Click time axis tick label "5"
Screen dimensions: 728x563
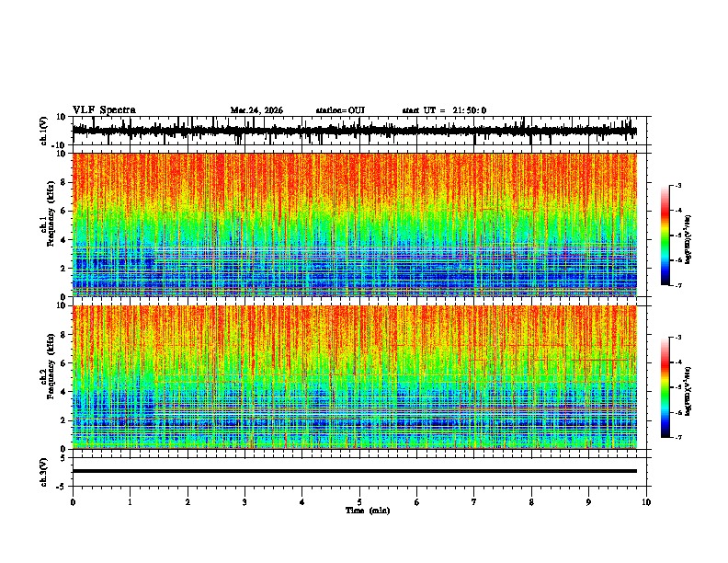click(359, 502)
